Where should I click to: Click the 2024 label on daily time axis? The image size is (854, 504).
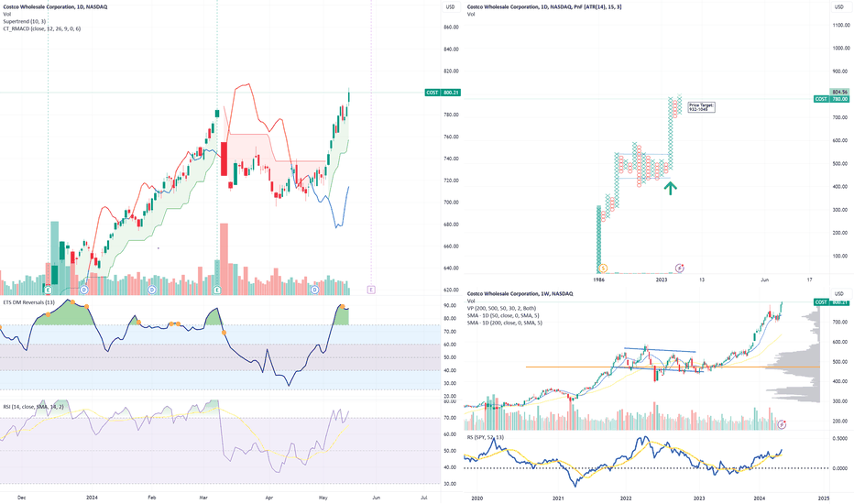[x=92, y=498]
